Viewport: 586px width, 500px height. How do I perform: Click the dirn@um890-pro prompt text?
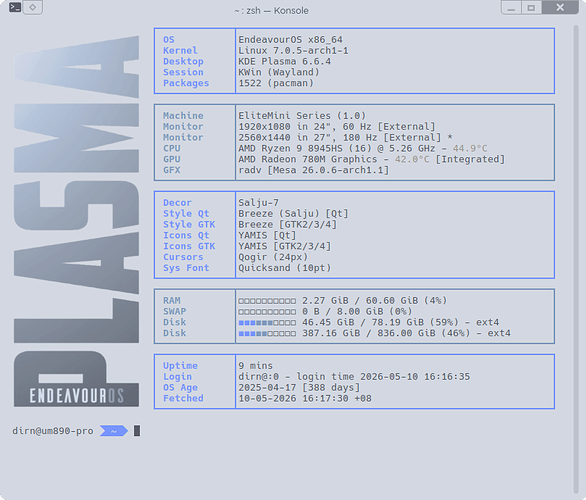tap(53, 431)
